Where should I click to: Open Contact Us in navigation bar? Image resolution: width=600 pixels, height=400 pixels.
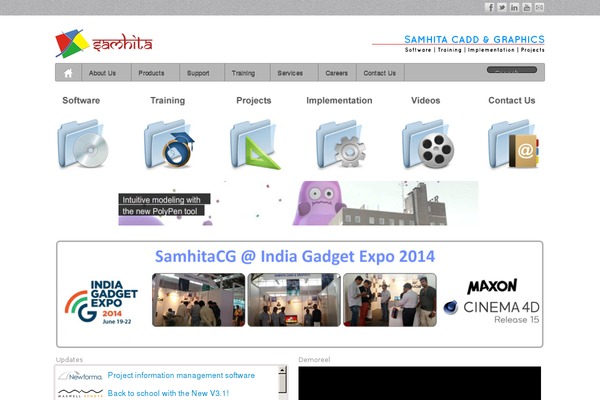tap(380, 73)
